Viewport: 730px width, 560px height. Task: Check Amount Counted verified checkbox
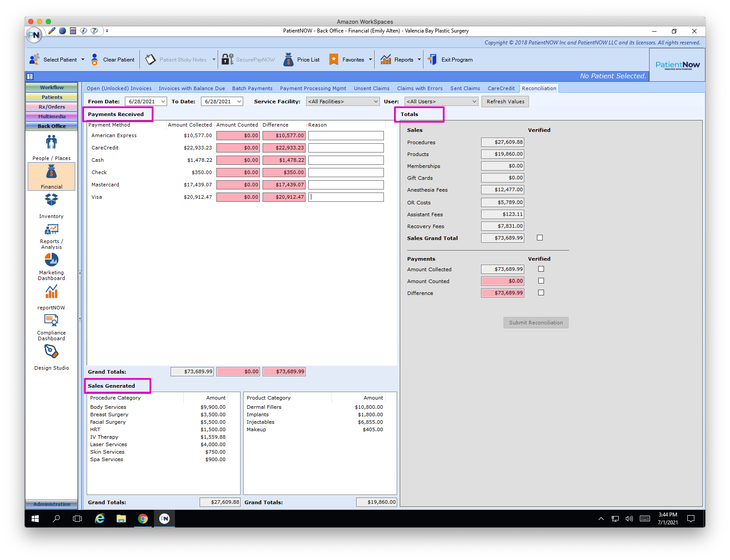[x=541, y=281]
